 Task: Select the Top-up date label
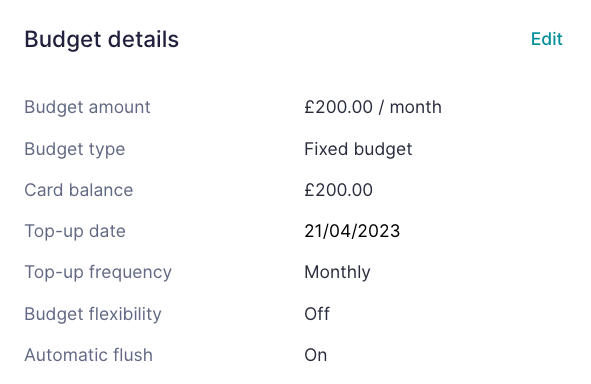75,231
